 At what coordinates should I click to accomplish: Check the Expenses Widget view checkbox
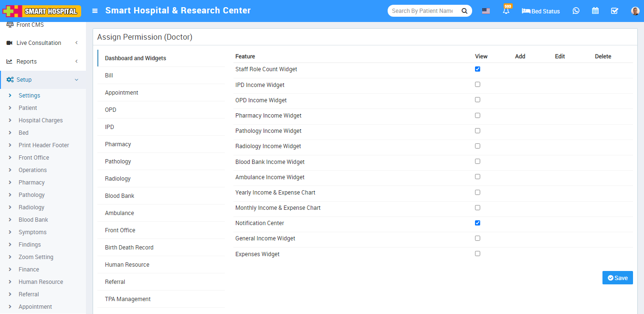tap(477, 254)
